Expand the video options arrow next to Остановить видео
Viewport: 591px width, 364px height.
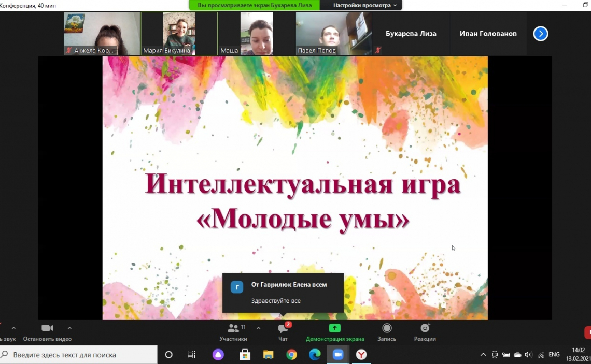pos(69,328)
